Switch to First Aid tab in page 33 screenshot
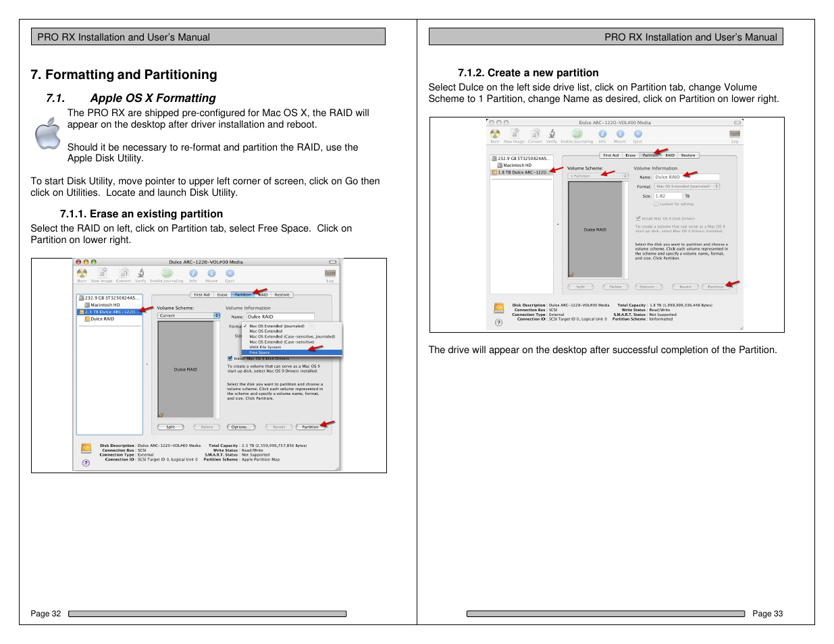Viewport: 834px width, 644px height. tap(611, 155)
